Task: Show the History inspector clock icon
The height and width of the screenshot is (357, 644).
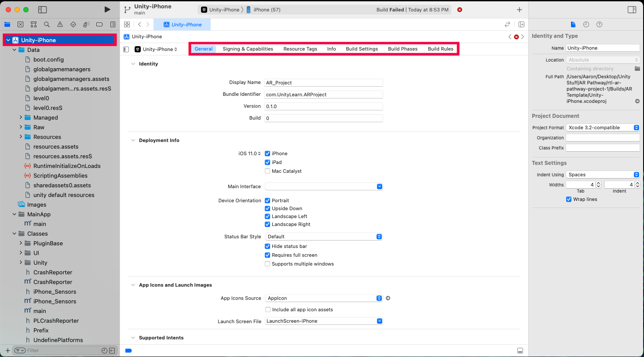Action: pos(586,24)
